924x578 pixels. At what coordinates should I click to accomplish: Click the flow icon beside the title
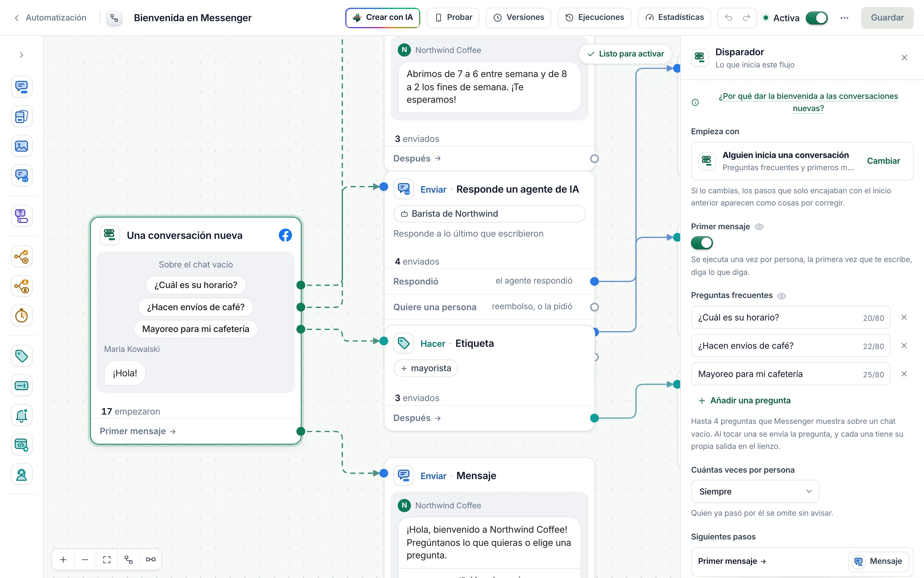coord(114,18)
